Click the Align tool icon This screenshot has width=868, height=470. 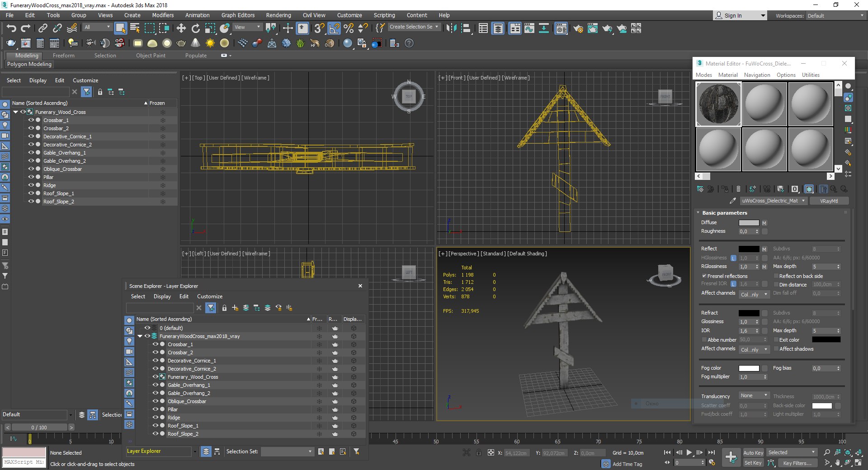(x=465, y=28)
